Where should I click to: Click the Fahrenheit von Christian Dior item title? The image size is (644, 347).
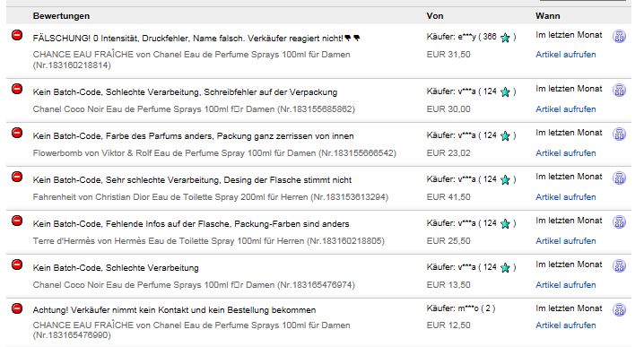click(x=210, y=197)
